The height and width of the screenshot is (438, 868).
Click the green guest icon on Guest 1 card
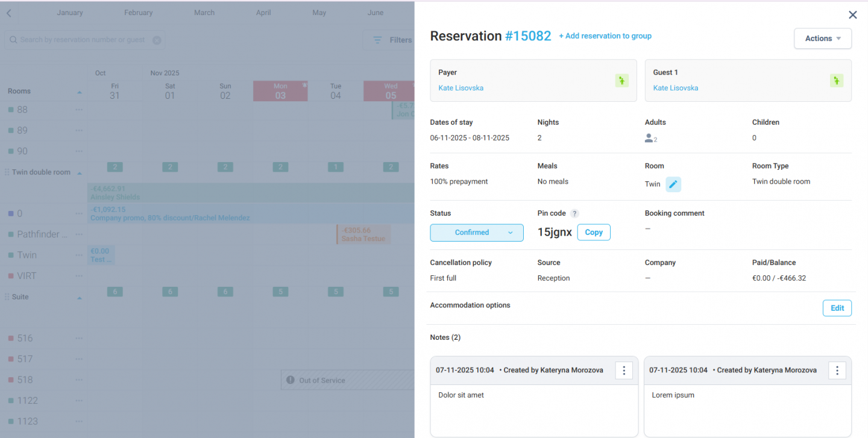(x=836, y=80)
